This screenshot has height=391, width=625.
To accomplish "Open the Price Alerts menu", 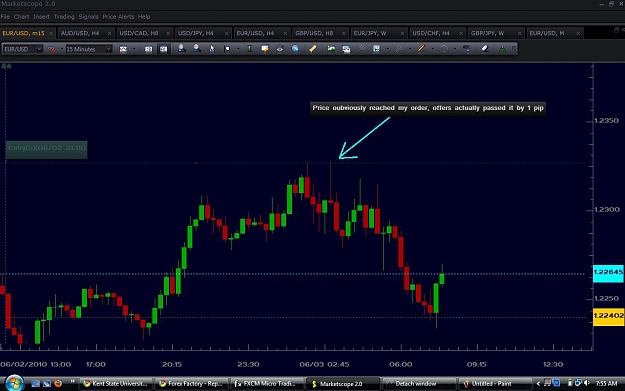I will (118, 17).
